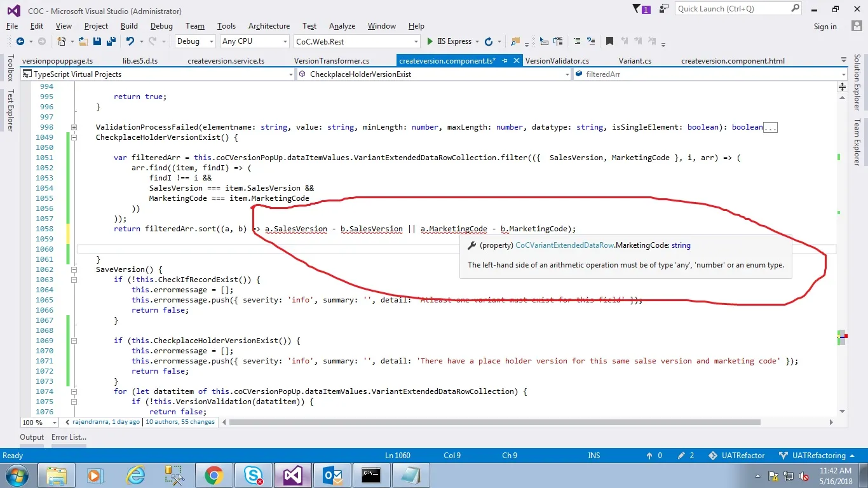Open Internet Explorer from the taskbar
Viewport: 868px width, 488px height.
pos(135,475)
